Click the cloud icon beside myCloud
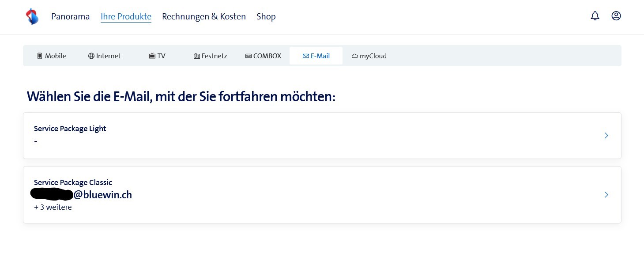 pos(355,56)
